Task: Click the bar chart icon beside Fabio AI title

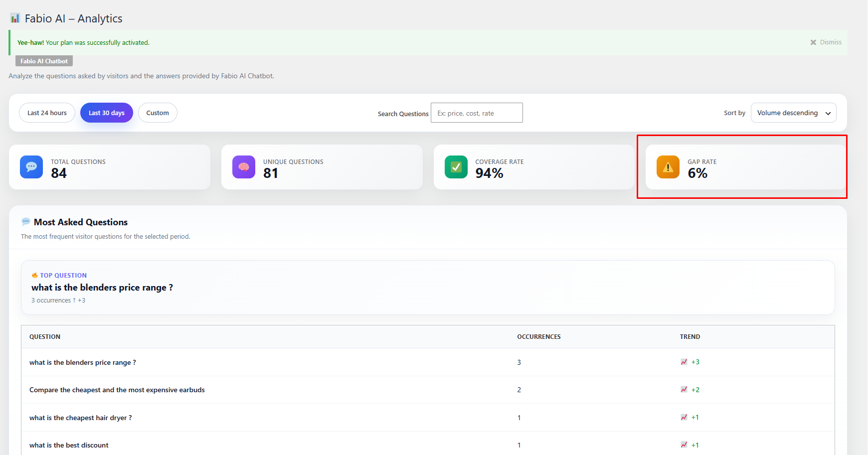Action: pyautogui.click(x=15, y=18)
